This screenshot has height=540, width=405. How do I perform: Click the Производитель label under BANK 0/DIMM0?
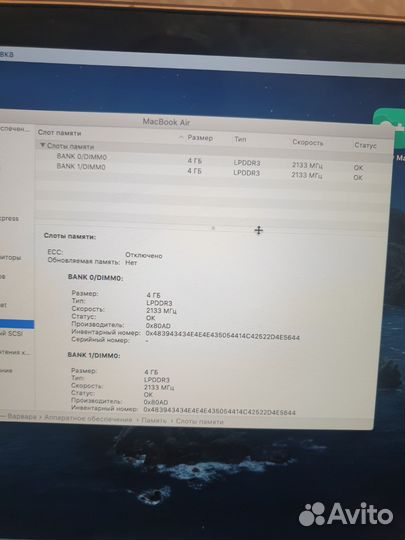pos(97,324)
